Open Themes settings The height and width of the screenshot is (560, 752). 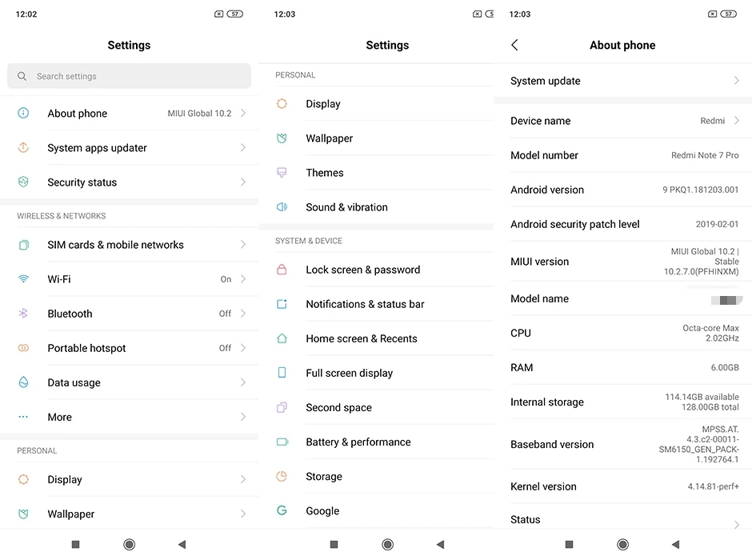(376, 173)
